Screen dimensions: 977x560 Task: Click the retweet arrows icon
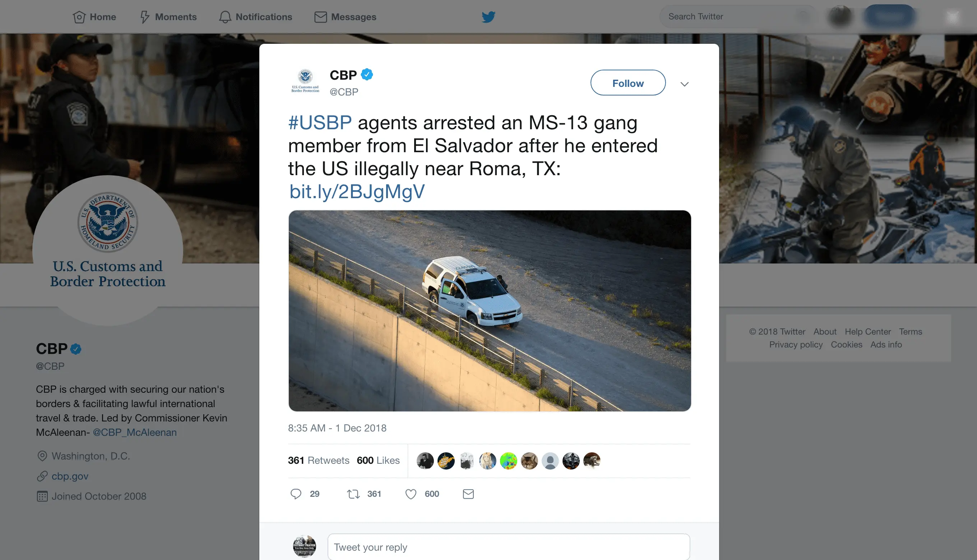(x=353, y=494)
